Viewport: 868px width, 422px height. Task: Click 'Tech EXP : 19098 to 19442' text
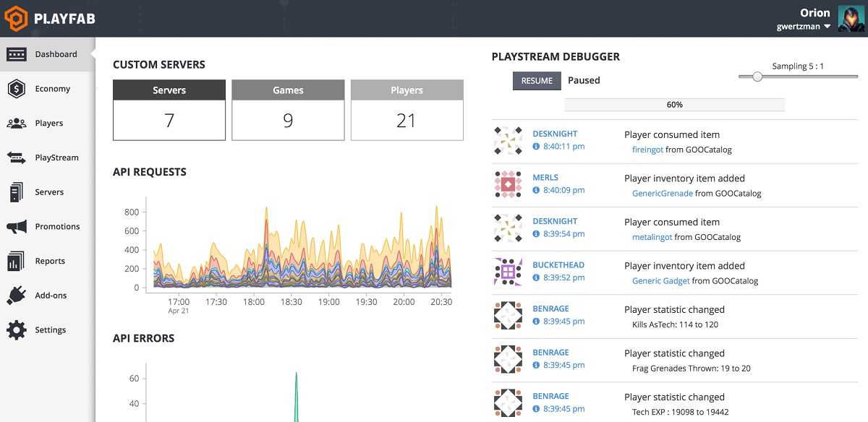pos(680,412)
